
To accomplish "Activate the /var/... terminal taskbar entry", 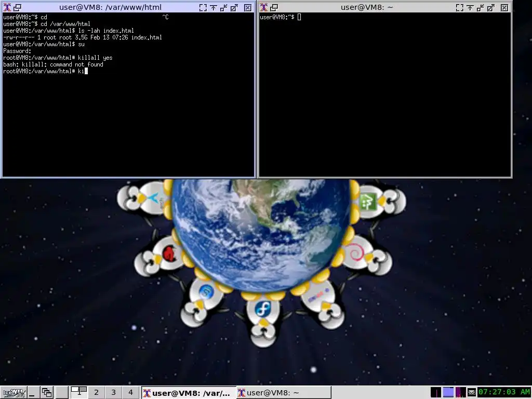I will pyautogui.click(x=188, y=393).
